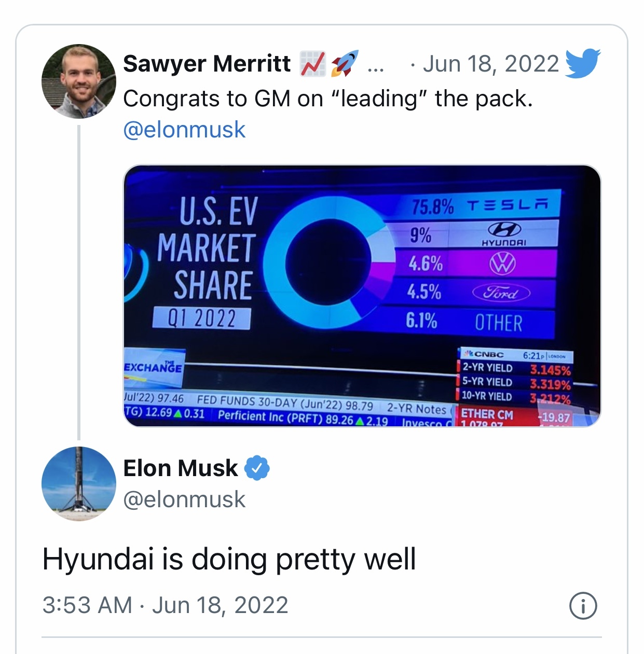The image size is (644, 654).
Task: Click the blue @elonmusk mention in the tweet
Action: pos(184,130)
